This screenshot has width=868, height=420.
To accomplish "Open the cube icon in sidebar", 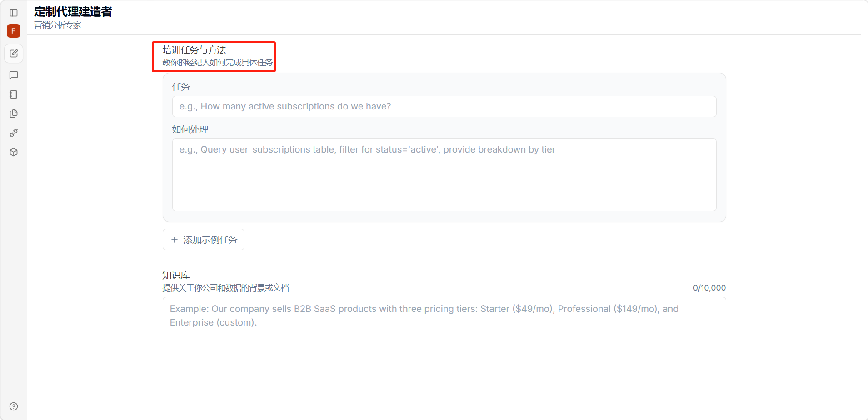I will click(14, 152).
